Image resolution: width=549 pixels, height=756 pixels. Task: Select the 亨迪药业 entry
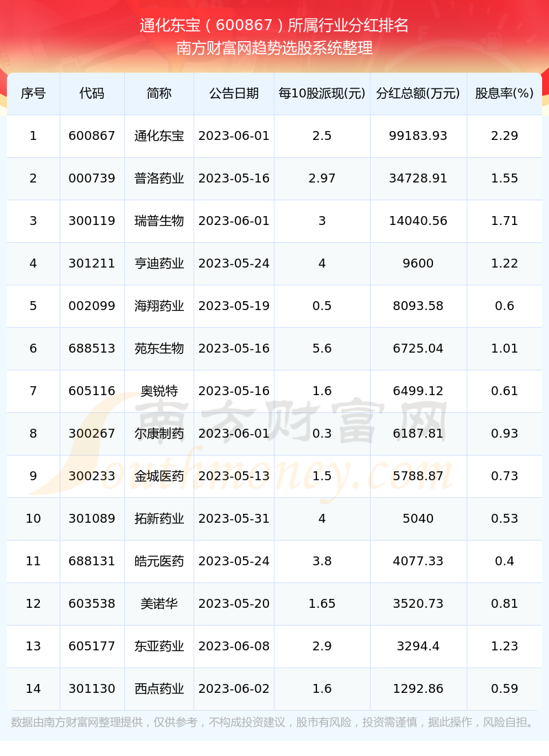pyautogui.click(x=159, y=263)
